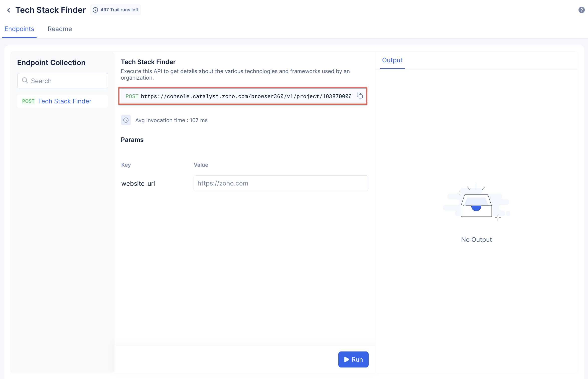Switch to the Readme tab
588x379 pixels.
coord(60,29)
